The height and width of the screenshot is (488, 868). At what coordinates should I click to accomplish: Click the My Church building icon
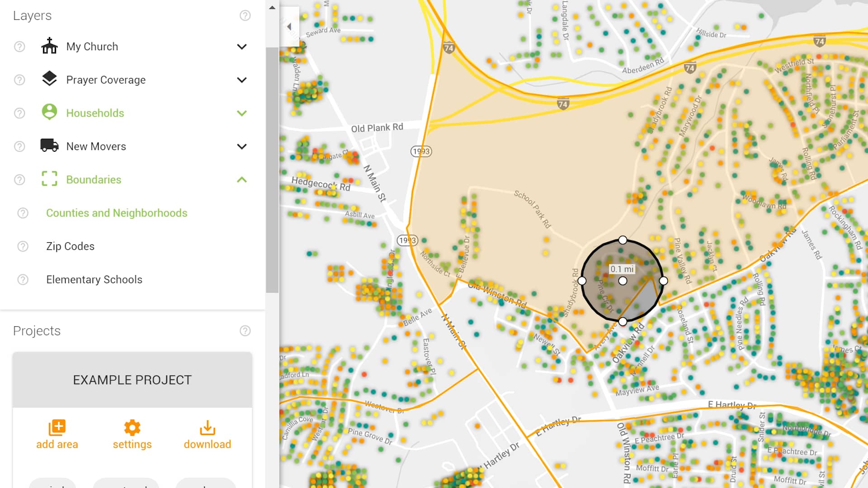pyautogui.click(x=49, y=46)
